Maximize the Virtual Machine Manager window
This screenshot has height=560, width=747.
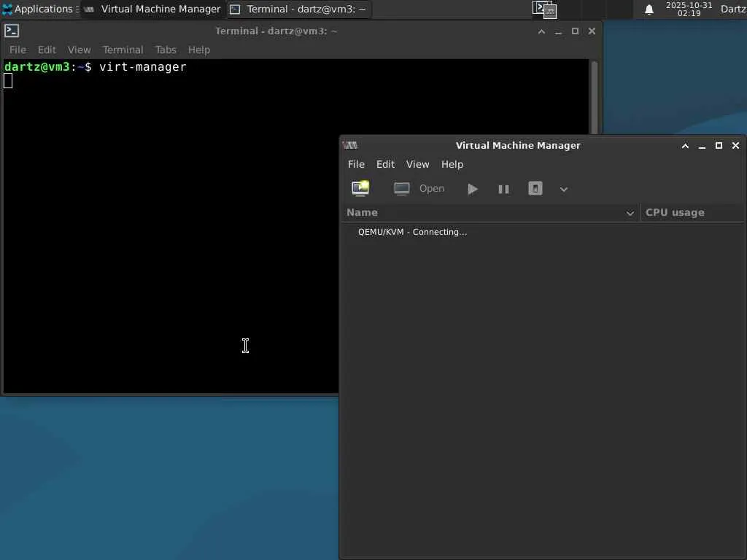point(719,146)
